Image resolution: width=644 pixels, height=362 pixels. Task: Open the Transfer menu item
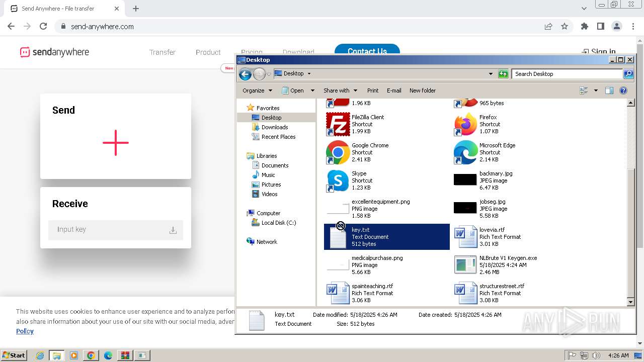[163, 52]
